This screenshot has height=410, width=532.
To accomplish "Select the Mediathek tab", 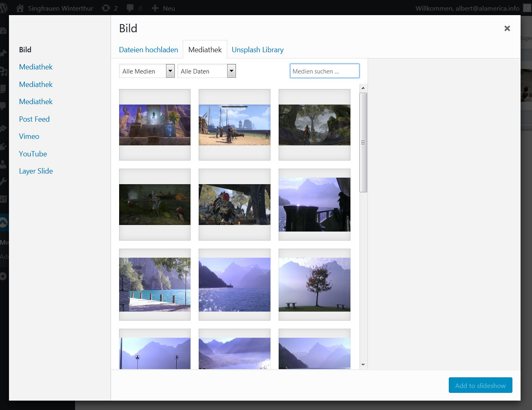I will pos(205,50).
